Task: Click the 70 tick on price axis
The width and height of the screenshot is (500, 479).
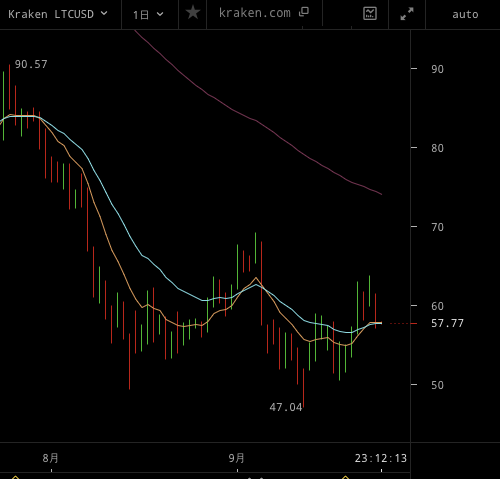Action: pos(437,227)
